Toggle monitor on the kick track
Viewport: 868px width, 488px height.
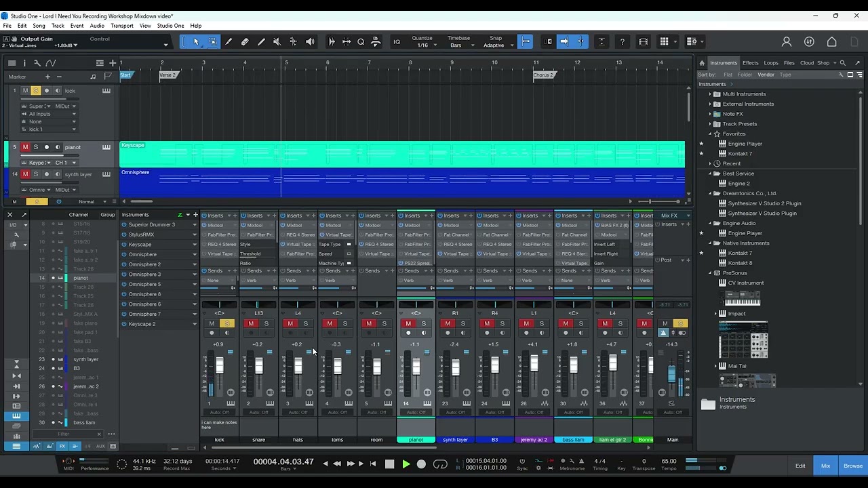pos(58,91)
